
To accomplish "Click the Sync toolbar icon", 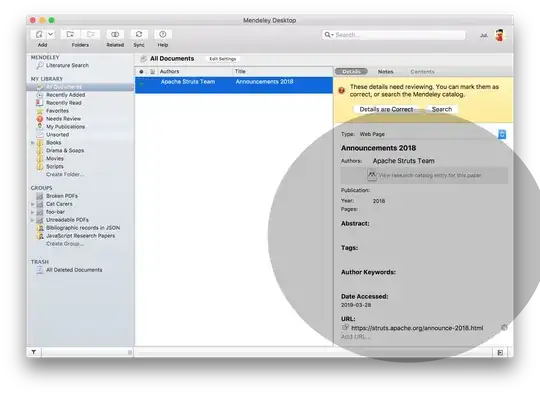I will tap(139, 34).
